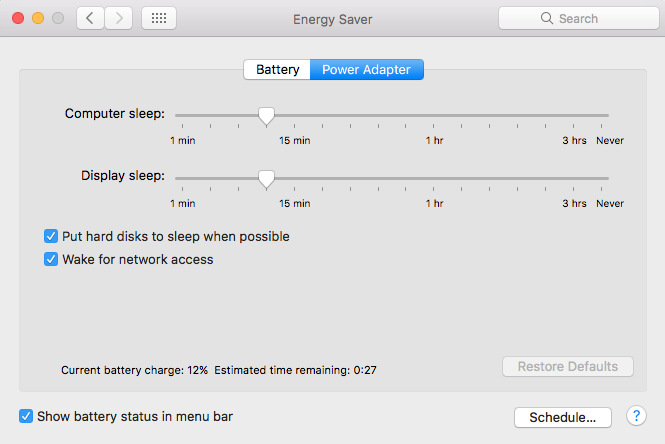Set Computer sleep slider track to Never
Viewport: 665px width, 444px height.
point(601,115)
